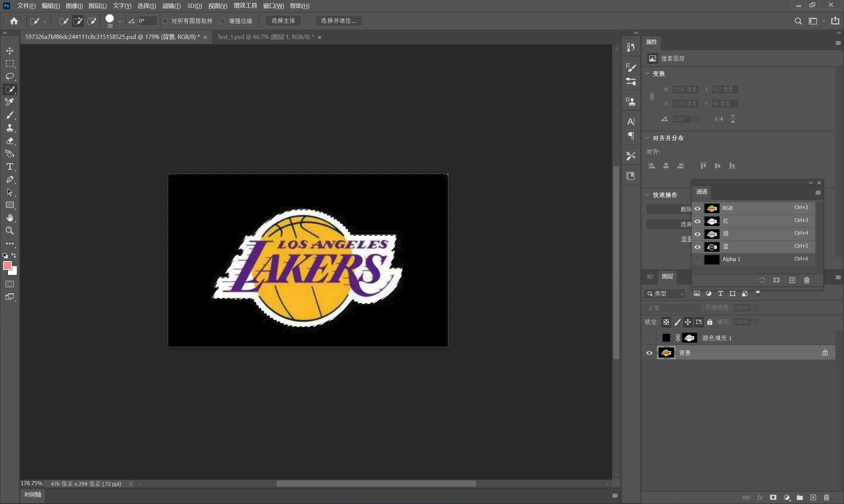
Task: Open brush size picker dropdown
Action: [120, 21]
